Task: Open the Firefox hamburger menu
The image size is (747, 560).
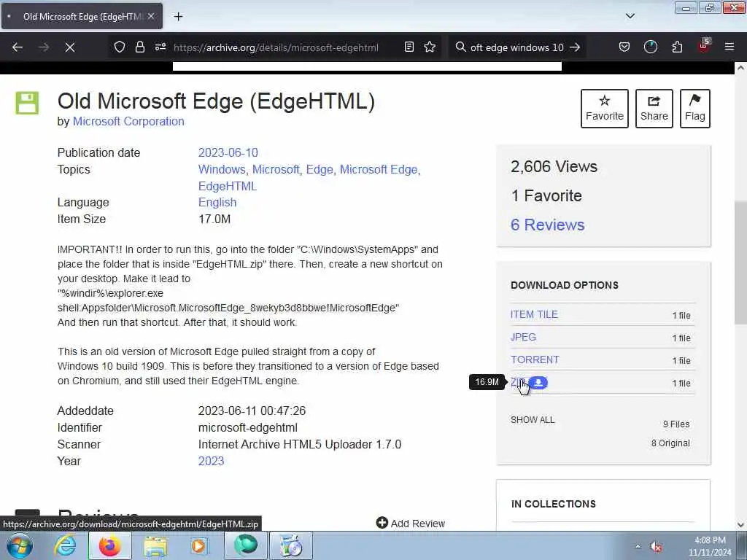Action: 729,47
